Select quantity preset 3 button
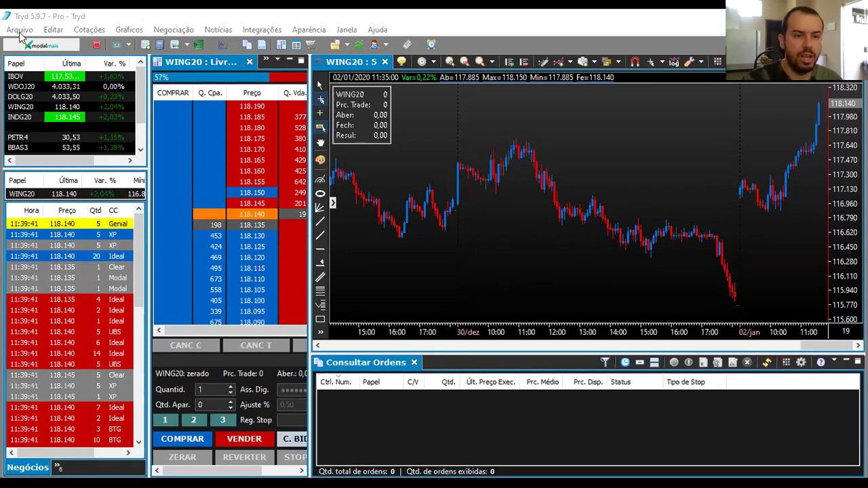This screenshot has height=488, width=868. [x=222, y=420]
